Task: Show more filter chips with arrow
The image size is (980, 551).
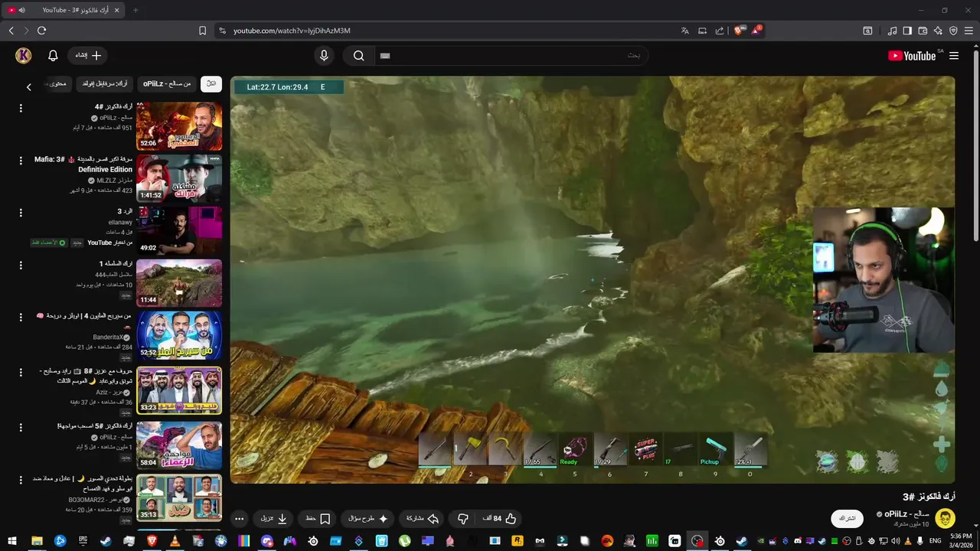Action: point(29,87)
